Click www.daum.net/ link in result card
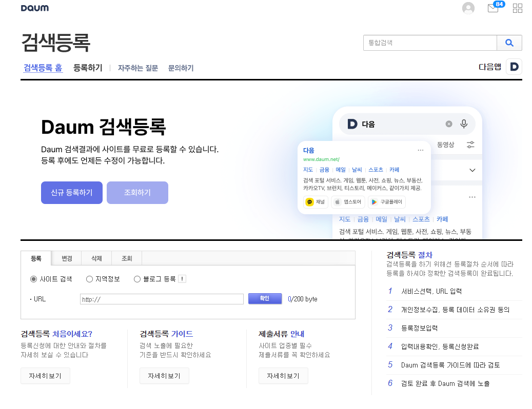532x409 pixels. click(x=321, y=159)
